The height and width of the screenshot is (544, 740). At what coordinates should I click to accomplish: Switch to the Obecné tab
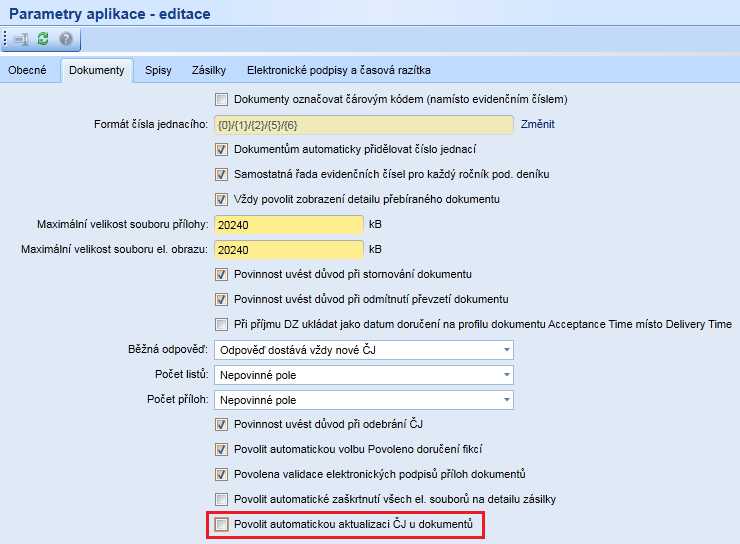pyautogui.click(x=27, y=70)
